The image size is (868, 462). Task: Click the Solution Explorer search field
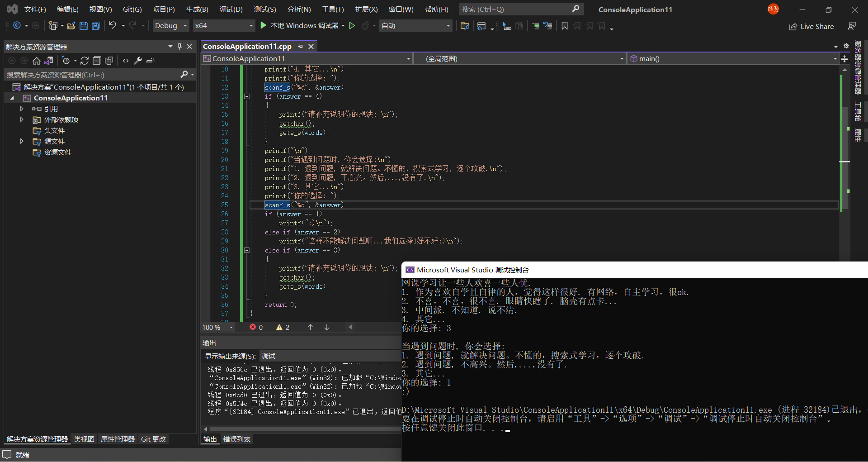pyautogui.click(x=90, y=75)
